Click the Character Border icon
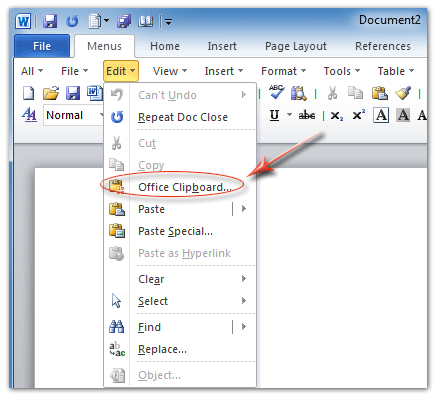 pyautogui.click(x=381, y=115)
